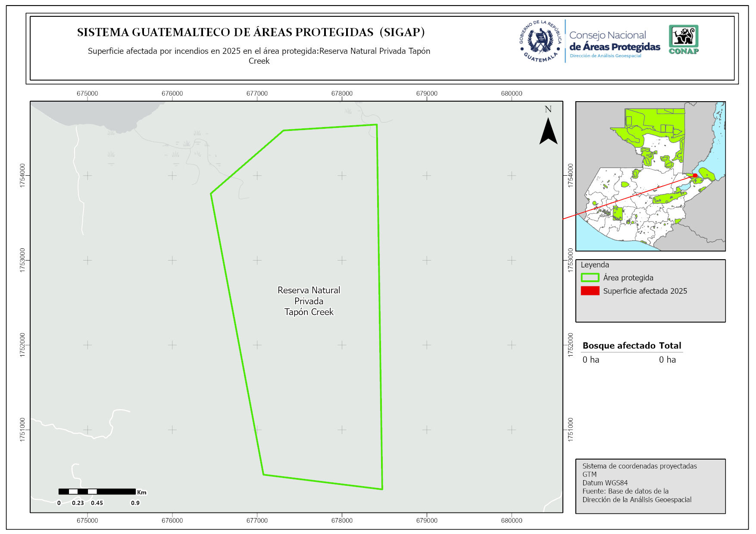This screenshot has width=756, height=534.
Task: Click the Km unit label on scale bar
Action: click(142, 492)
